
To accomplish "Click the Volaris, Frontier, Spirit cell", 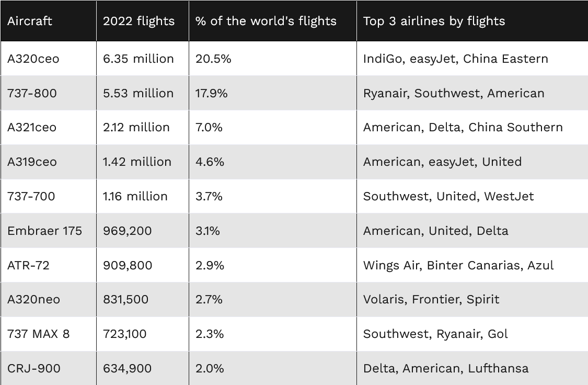I will pos(431,299).
